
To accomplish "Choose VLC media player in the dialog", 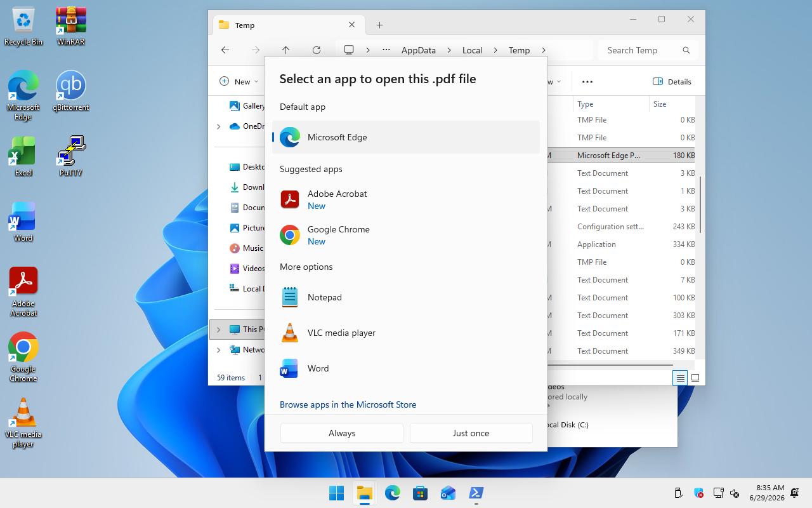I will tap(406, 333).
